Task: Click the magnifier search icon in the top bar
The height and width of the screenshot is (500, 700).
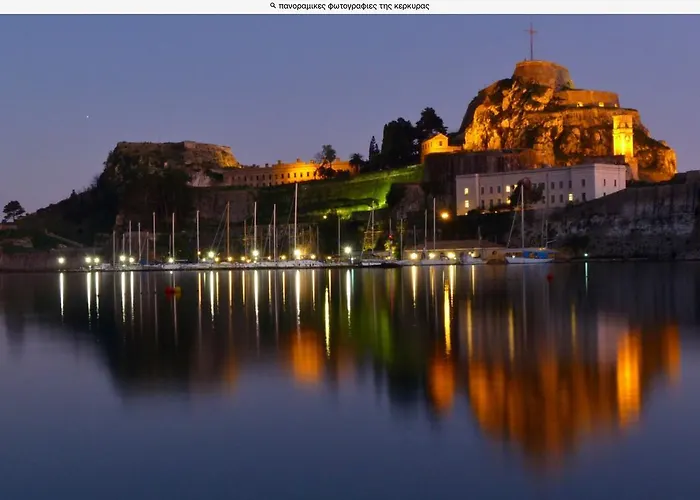Action: [x=273, y=6]
